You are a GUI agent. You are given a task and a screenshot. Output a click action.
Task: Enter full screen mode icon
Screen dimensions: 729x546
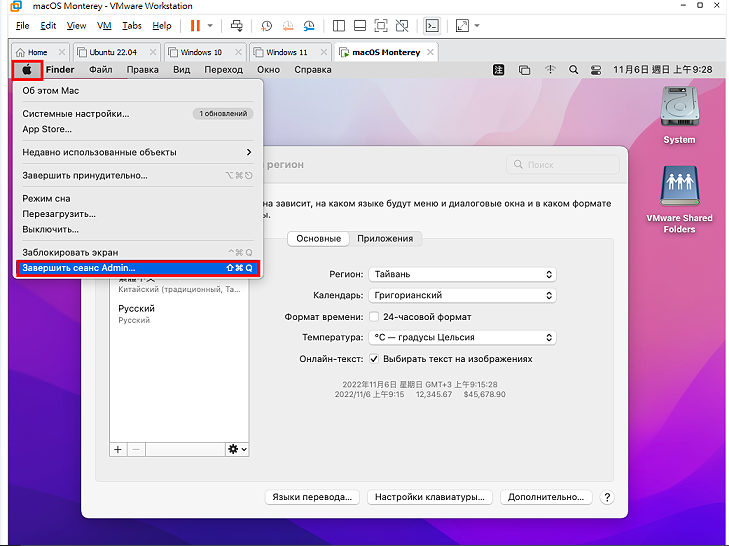381,26
